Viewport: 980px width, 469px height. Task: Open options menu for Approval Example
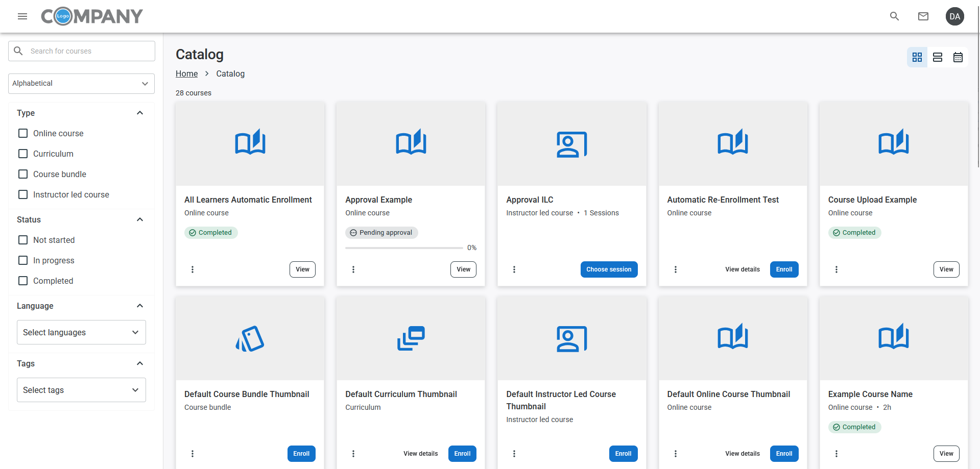point(353,269)
